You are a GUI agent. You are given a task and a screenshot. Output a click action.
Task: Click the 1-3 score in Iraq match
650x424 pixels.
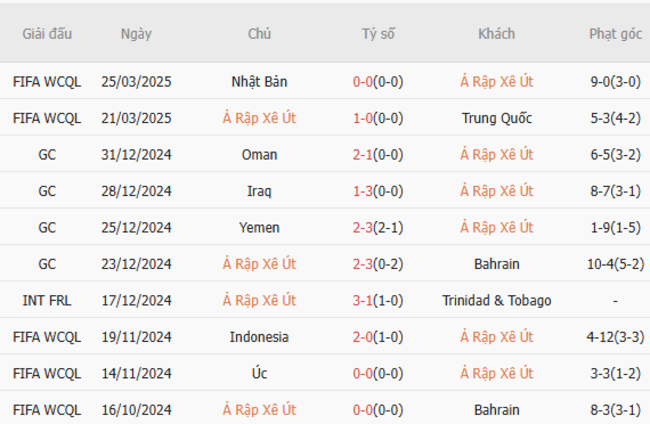(x=363, y=191)
